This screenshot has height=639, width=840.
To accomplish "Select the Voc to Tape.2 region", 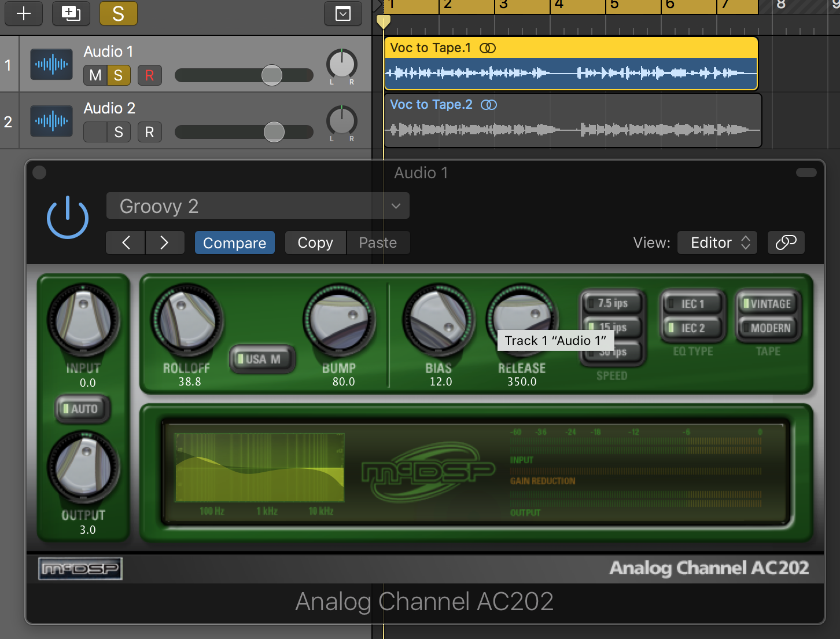I will (573, 120).
